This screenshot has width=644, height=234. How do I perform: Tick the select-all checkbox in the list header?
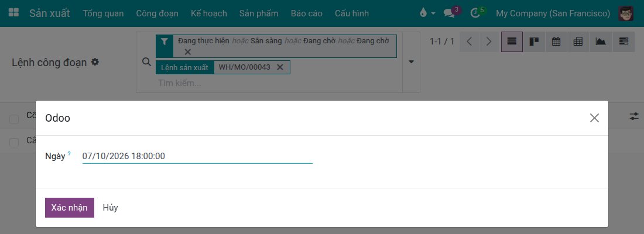[x=14, y=119]
